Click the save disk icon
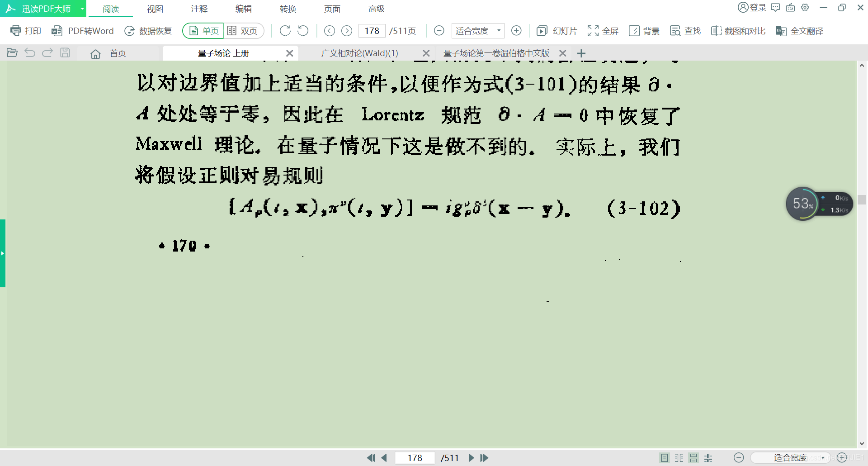The width and height of the screenshot is (868, 466). (65, 53)
